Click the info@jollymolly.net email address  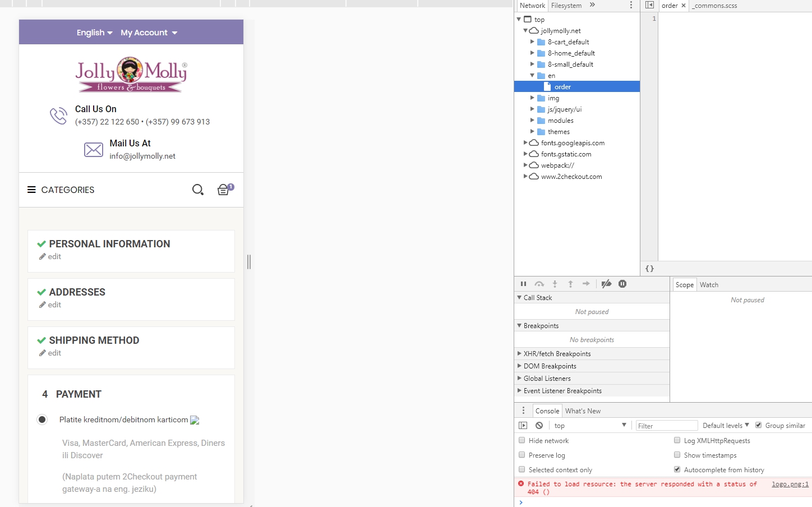pos(142,156)
